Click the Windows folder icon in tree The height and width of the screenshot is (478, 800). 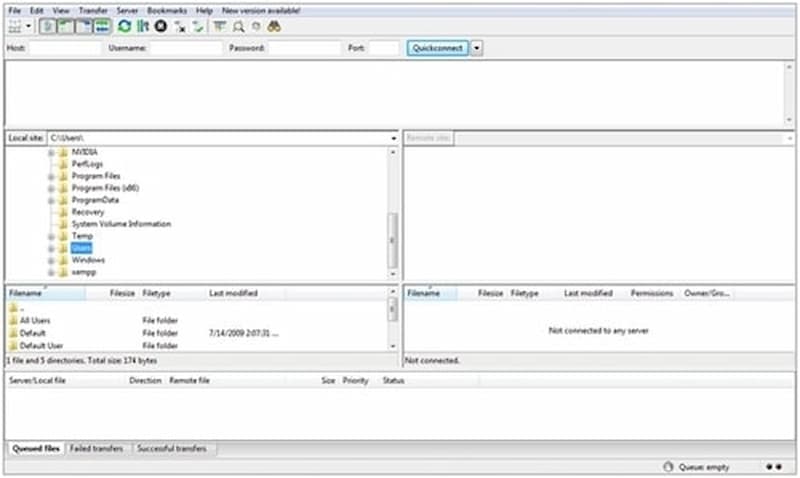pos(63,260)
